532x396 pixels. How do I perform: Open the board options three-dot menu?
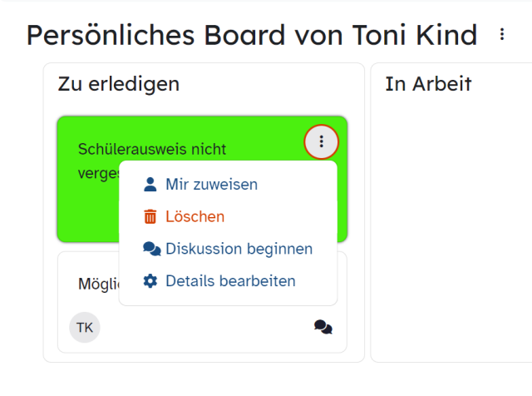tap(502, 34)
